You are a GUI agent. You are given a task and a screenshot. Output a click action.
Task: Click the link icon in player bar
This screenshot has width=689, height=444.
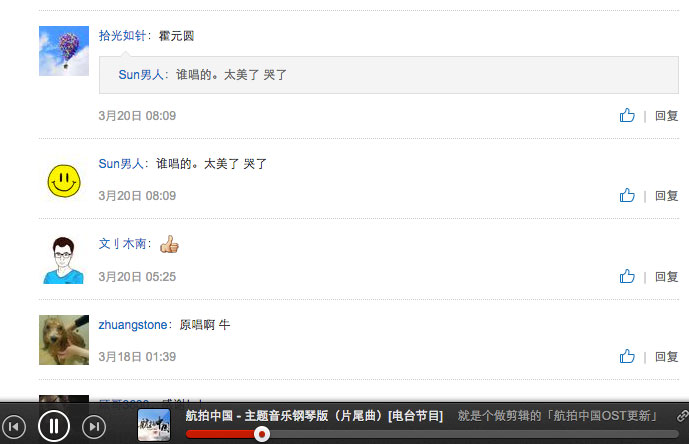682,415
